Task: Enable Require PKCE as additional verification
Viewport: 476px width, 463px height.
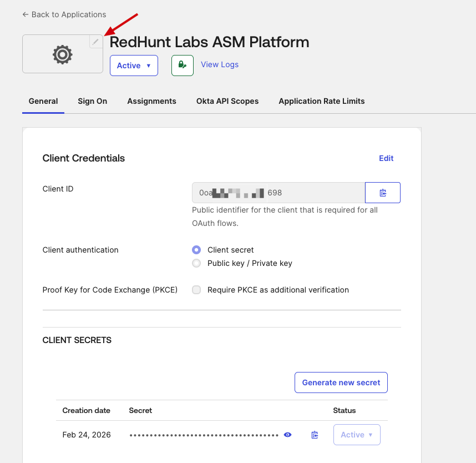Action: tap(196, 290)
